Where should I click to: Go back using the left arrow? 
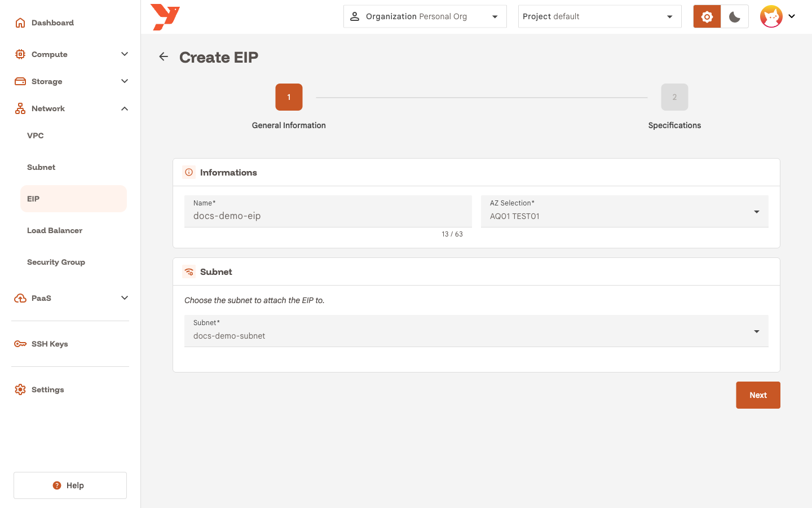[164, 56]
